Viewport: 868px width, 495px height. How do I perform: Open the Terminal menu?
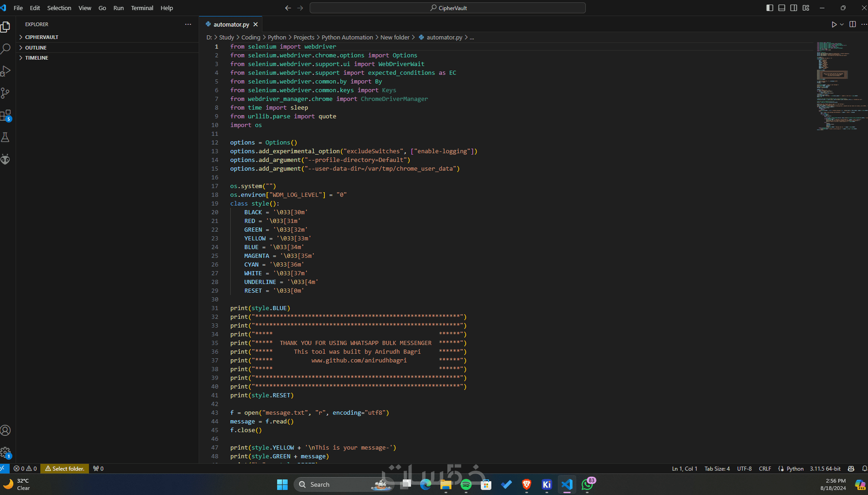pos(142,8)
